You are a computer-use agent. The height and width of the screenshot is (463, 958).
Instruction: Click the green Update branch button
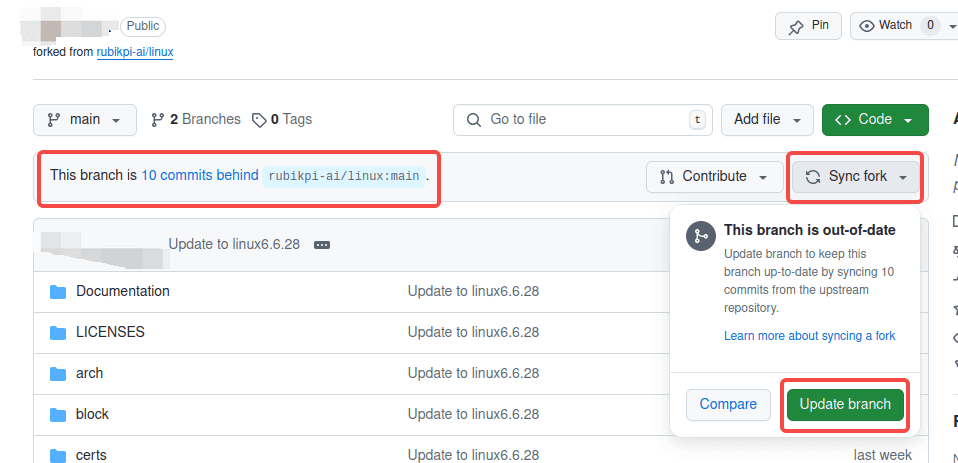tap(845, 404)
